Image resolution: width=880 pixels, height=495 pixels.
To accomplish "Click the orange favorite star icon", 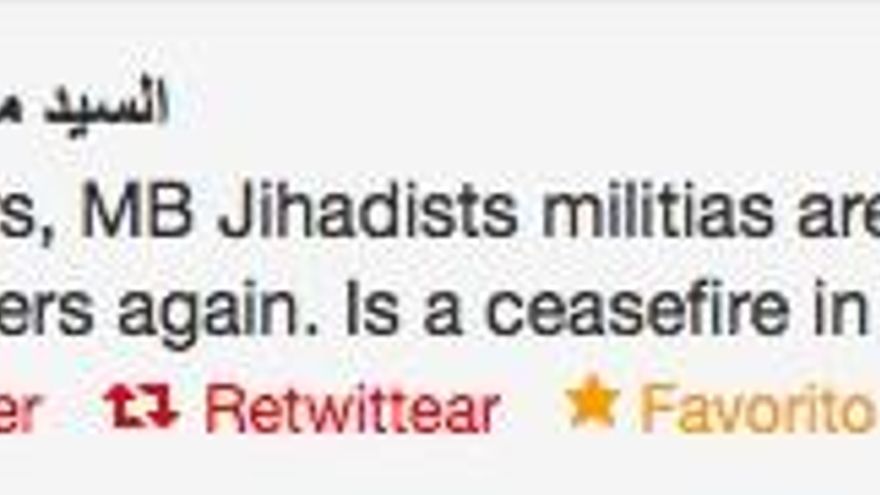I will click(x=593, y=402).
